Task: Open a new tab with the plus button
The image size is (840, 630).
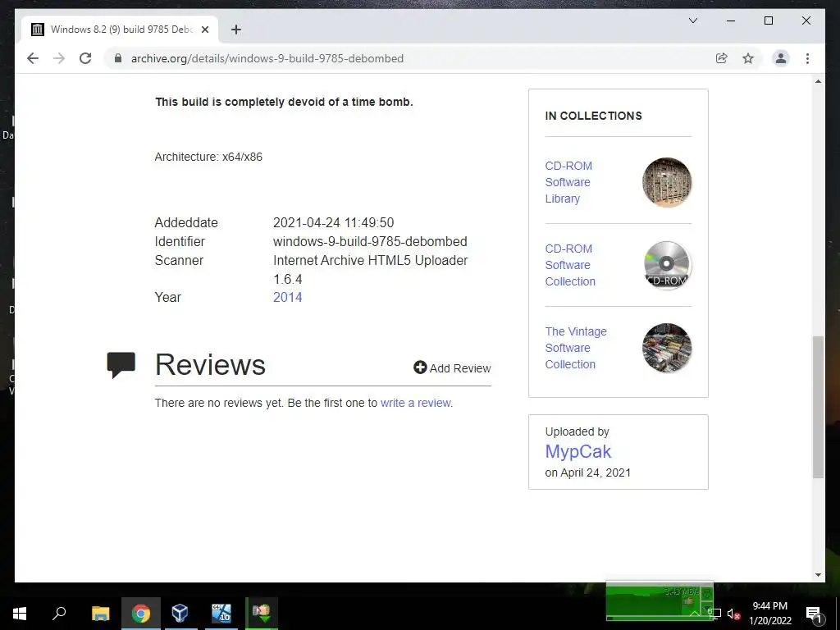Action: click(236, 30)
